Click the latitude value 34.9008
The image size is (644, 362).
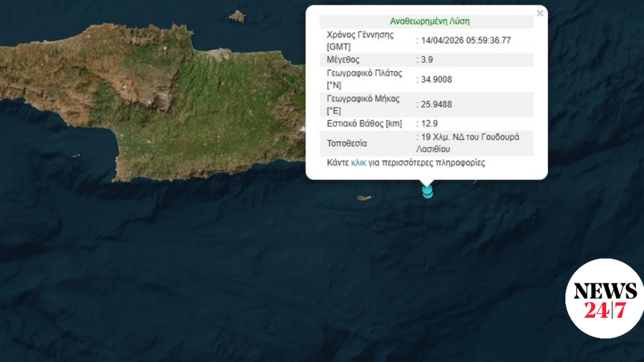[436, 79]
